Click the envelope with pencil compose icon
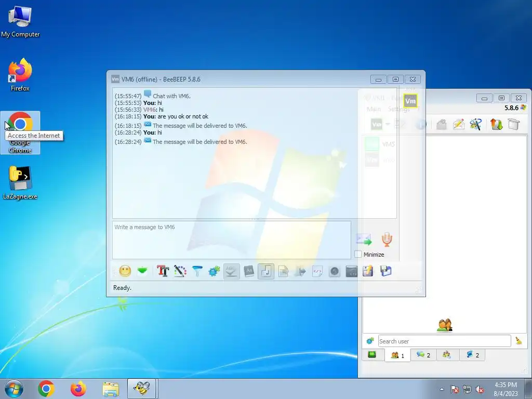532x399 pixels. point(458,125)
